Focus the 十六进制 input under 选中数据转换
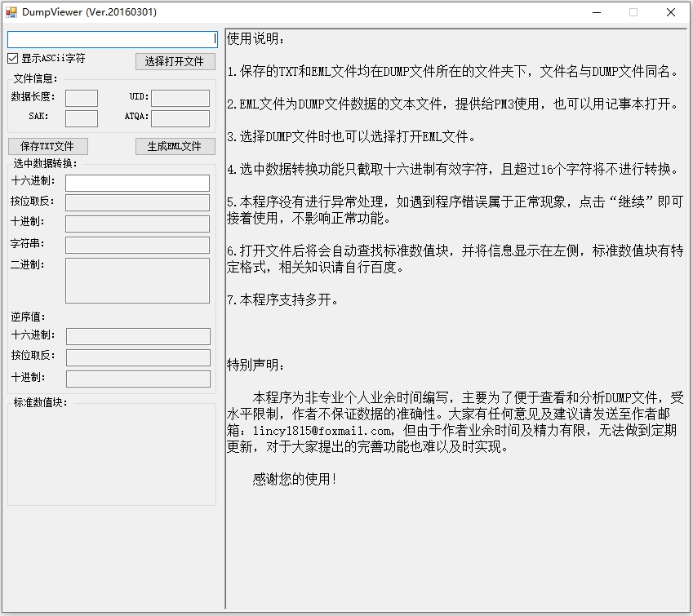693x616 pixels. 137,183
